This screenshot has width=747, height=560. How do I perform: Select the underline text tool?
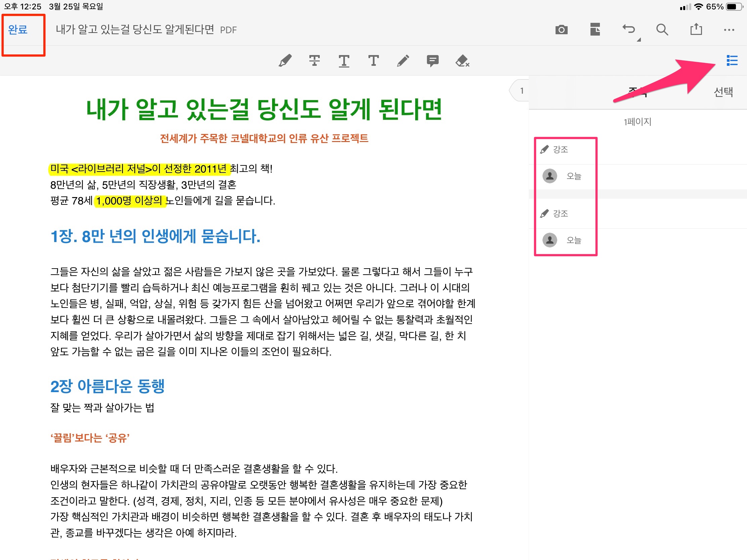pyautogui.click(x=344, y=61)
